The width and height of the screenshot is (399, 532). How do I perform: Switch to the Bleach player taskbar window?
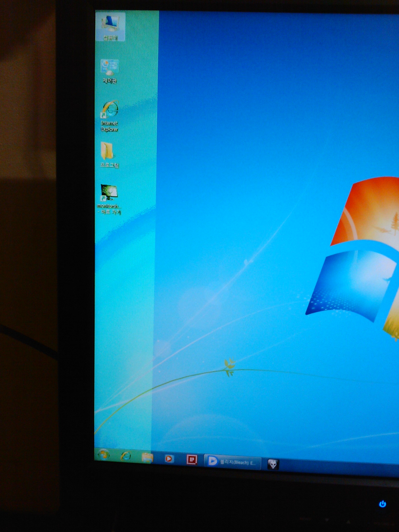[x=232, y=462]
